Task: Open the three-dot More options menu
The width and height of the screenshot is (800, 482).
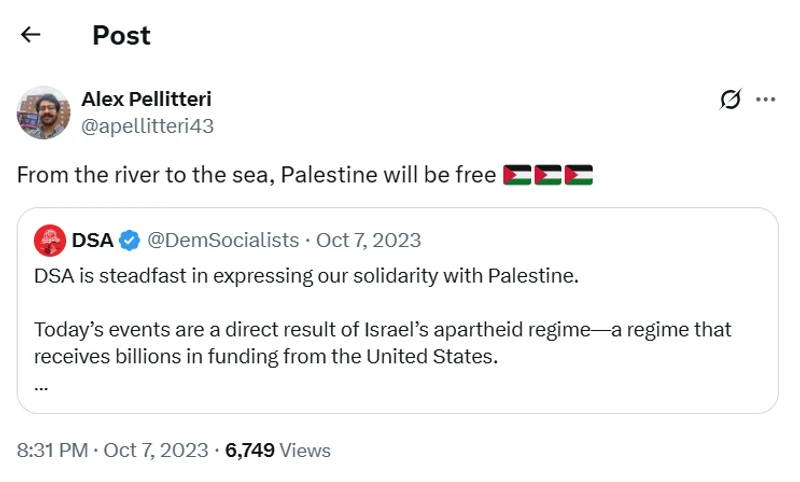Action: pos(765,99)
